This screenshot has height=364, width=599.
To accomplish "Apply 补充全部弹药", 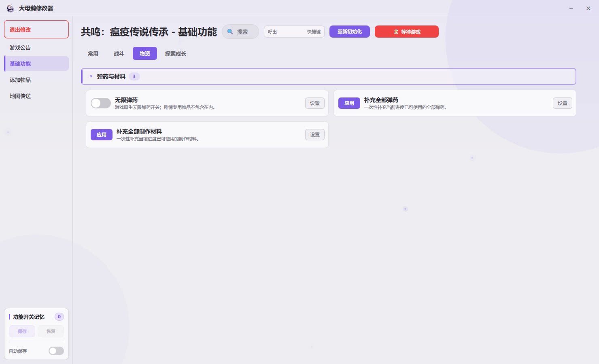I will click(x=349, y=103).
